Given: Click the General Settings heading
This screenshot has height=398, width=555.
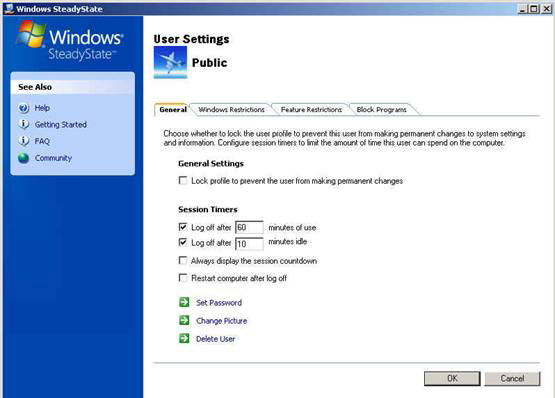Looking at the screenshot, I should tap(211, 164).
